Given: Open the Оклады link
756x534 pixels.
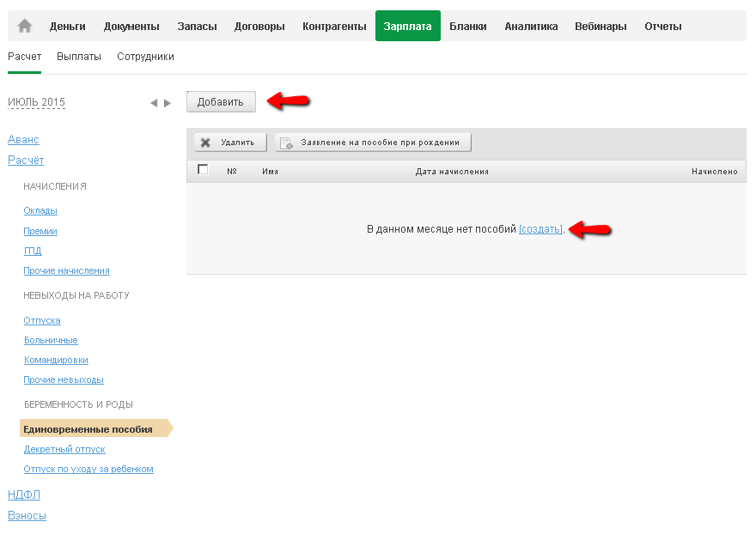Looking at the screenshot, I should point(40,210).
